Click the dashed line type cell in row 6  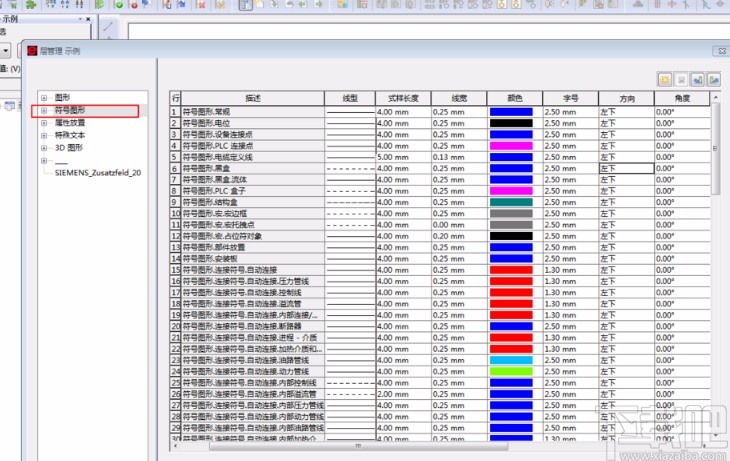click(350, 168)
